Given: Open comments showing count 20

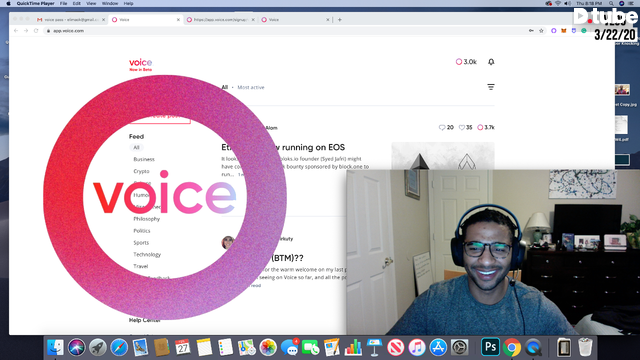Looking at the screenshot, I should [x=446, y=127].
